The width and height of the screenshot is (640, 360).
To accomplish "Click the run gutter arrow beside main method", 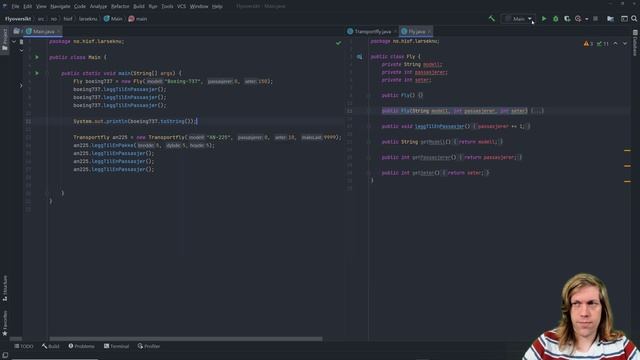I will (37, 73).
